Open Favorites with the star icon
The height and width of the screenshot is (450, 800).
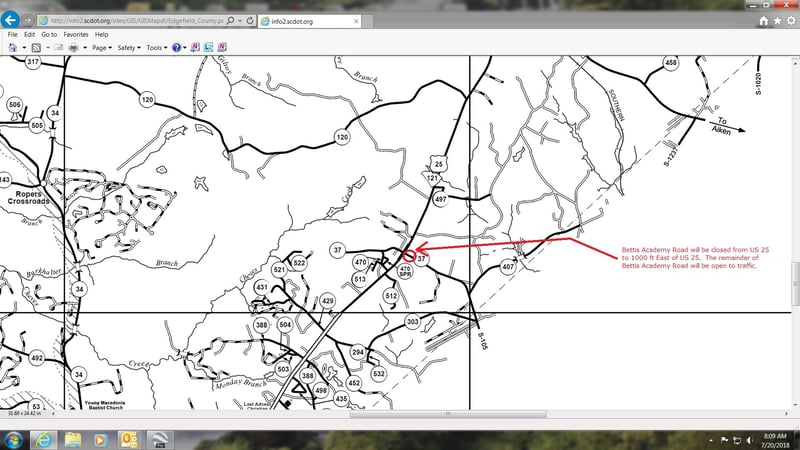point(777,21)
